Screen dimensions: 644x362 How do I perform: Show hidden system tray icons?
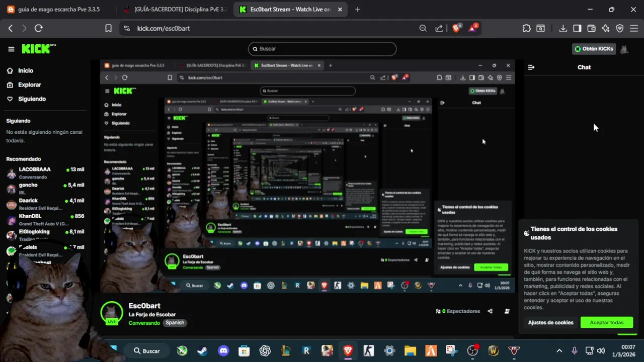coord(559,350)
